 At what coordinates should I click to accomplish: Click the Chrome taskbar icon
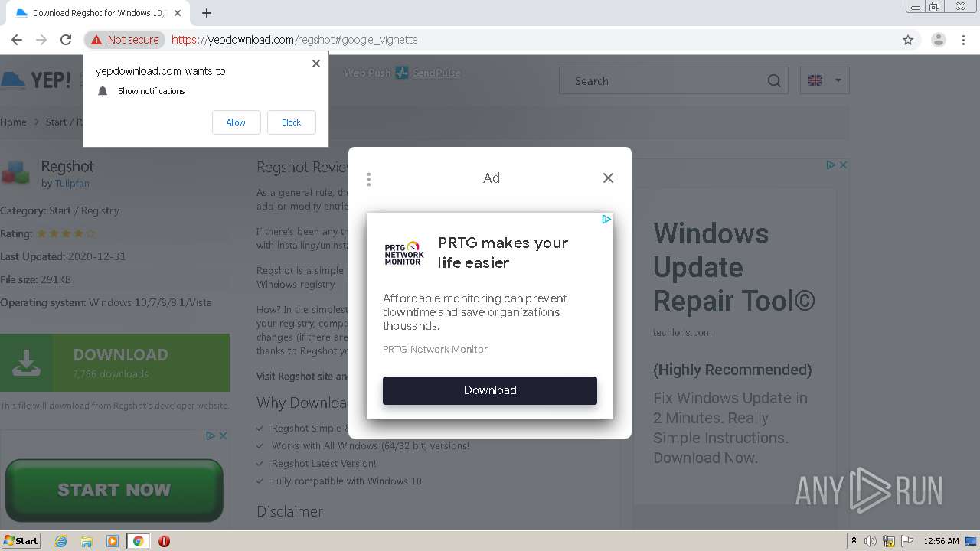(138, 541)
